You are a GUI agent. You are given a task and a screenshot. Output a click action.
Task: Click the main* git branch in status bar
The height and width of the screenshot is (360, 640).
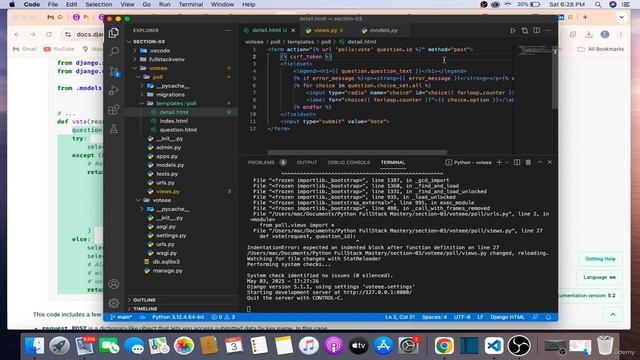121,317
